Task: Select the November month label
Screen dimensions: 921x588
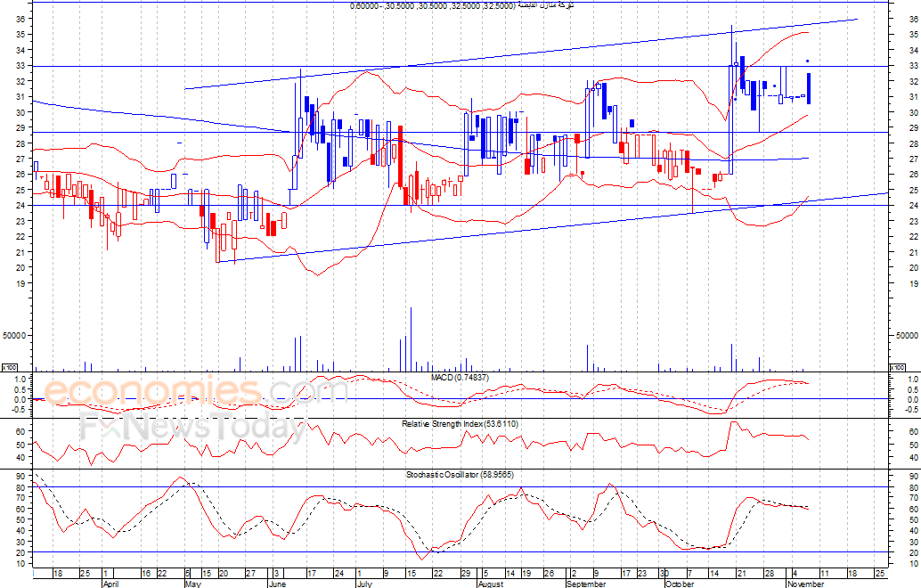Action: (805, 584)
